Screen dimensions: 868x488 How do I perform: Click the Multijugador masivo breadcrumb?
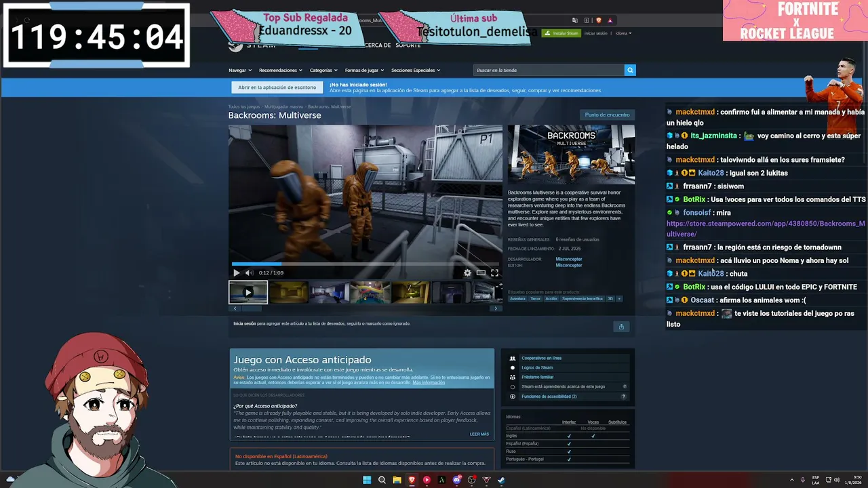pyautogui.click(x=284, y=106)
